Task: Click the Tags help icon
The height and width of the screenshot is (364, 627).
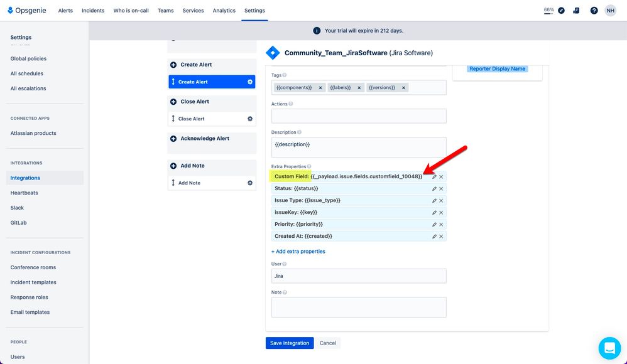Action: (285, 75)
